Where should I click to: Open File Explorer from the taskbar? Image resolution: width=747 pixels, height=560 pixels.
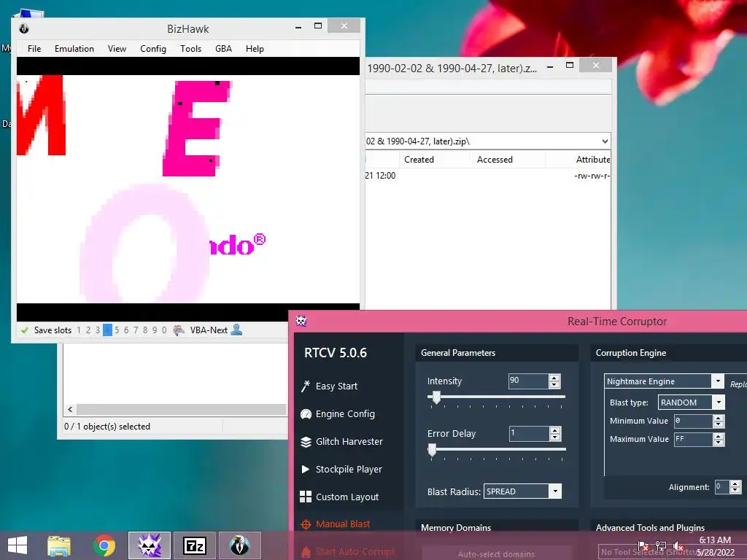click(x=59, y=545)
